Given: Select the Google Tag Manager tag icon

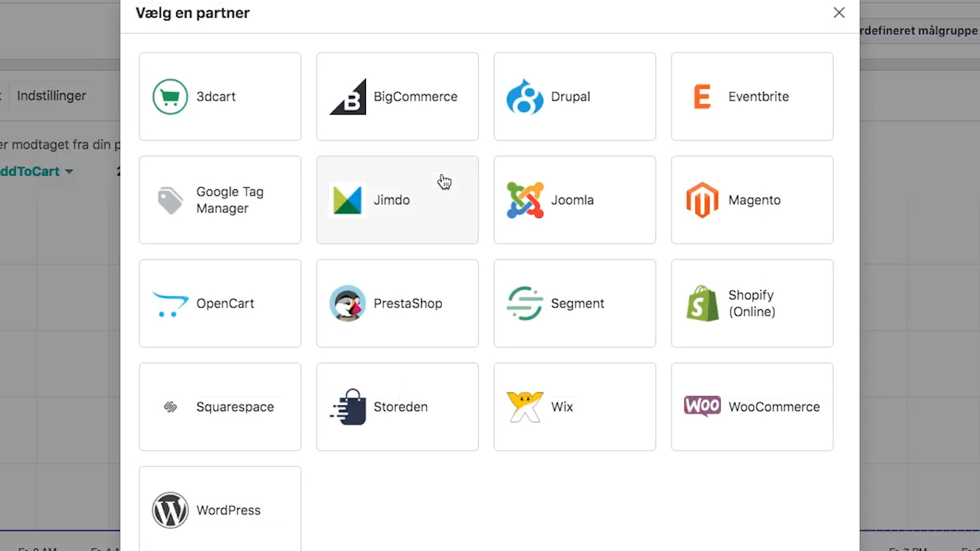Looking at the screenshot, I should pyautogui.click(x=170, y=200).
